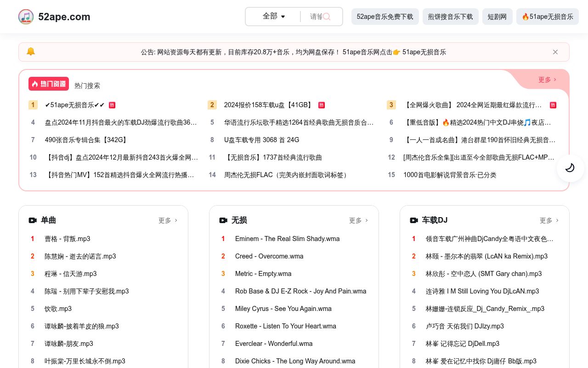Click the 52ape.com music logo icon

click(x=26, y=17)
